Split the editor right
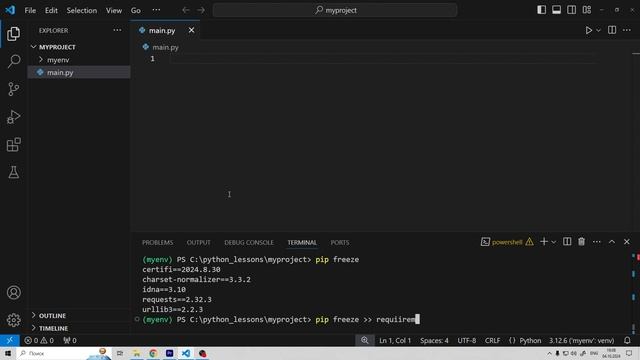 pos(612,30)
